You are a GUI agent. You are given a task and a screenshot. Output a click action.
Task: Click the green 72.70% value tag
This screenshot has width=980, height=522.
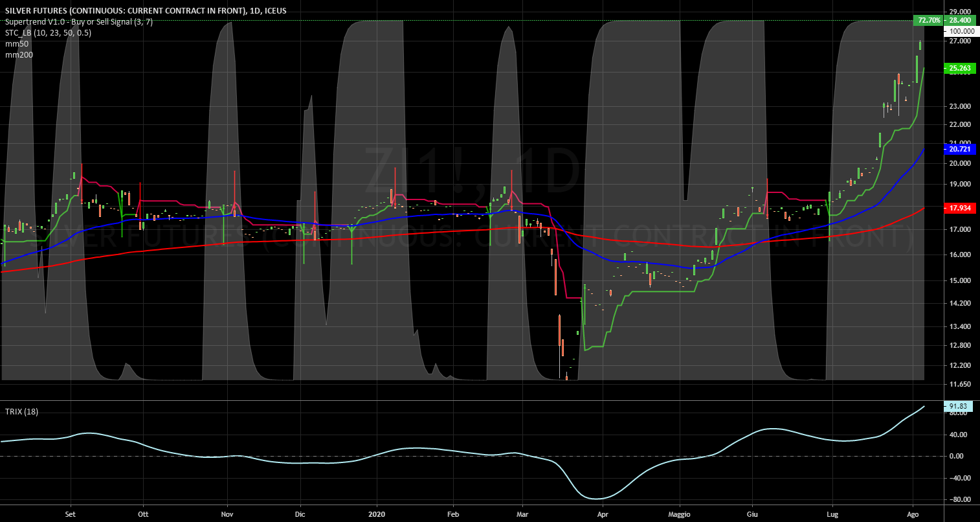(x=929, y=21)
